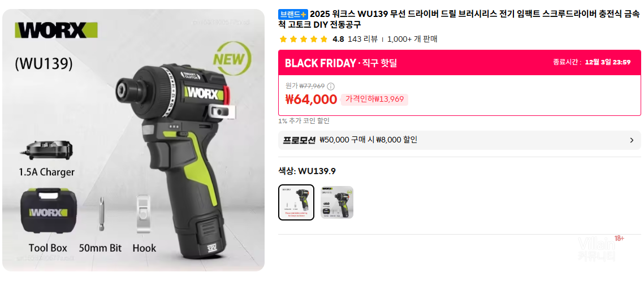Expand the 프로모션 row chevron arrow

[x=632, y=140]
